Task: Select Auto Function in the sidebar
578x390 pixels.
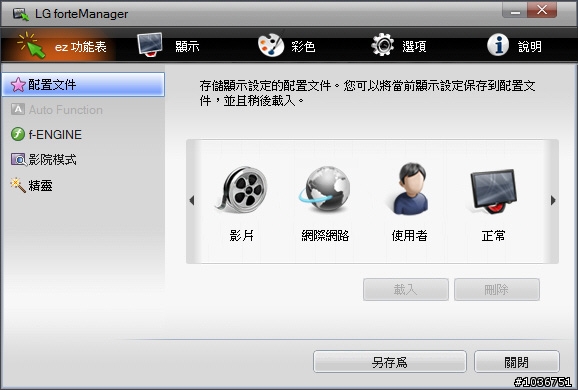Action: coord(83,109)
